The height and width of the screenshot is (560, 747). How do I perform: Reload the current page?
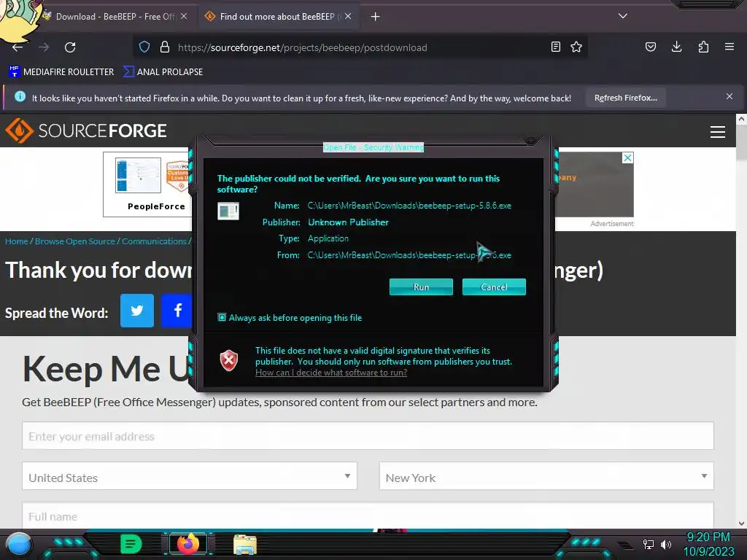click(x=70, y=47)
